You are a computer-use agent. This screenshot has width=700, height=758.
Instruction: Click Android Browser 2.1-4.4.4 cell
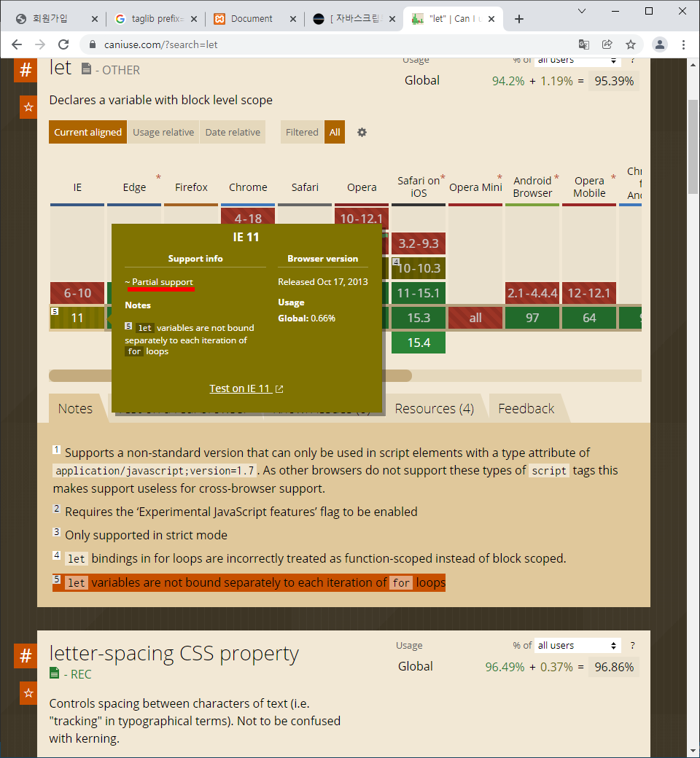(x=532, y=293)
